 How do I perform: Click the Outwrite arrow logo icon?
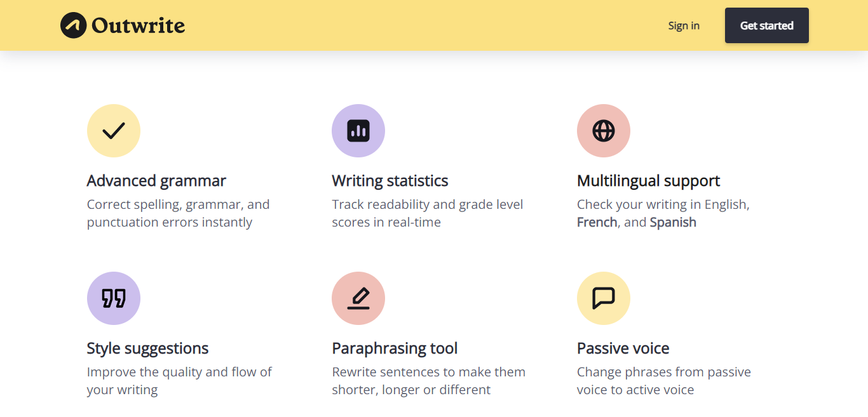click(73, 25)
